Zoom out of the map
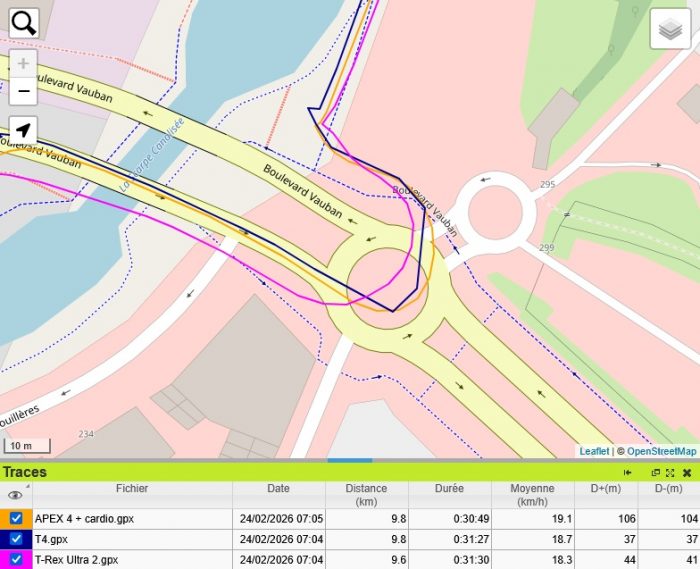This screenshot has height=569, width=700. (x=24, y=91)
